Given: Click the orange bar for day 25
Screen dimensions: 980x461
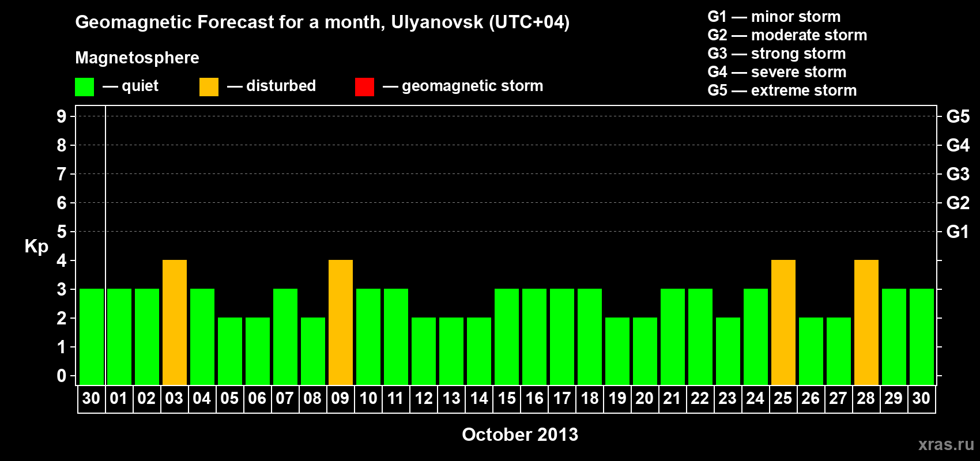Looking at the screenshot, I should pyautogui.click(x=783, y=323).
